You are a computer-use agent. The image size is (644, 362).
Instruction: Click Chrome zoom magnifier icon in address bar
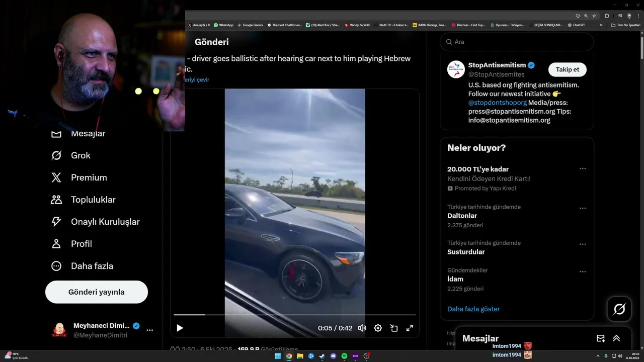(x=586, y=16)
